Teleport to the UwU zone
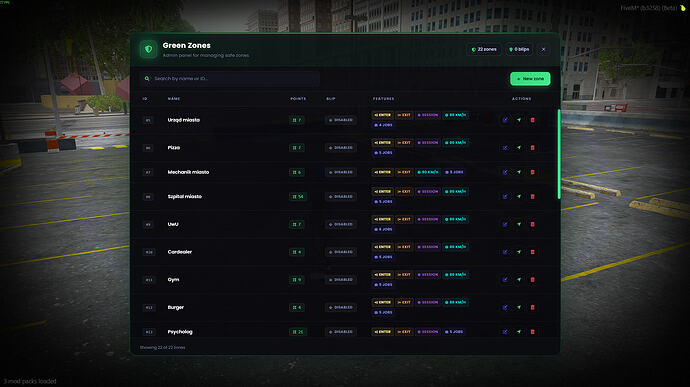 click(519, 224)
